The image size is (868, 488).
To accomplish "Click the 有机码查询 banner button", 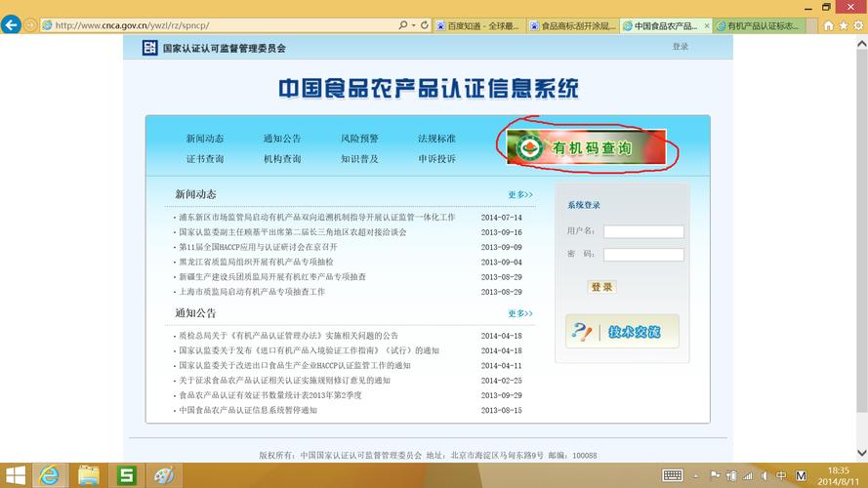I will pos(586,147).
